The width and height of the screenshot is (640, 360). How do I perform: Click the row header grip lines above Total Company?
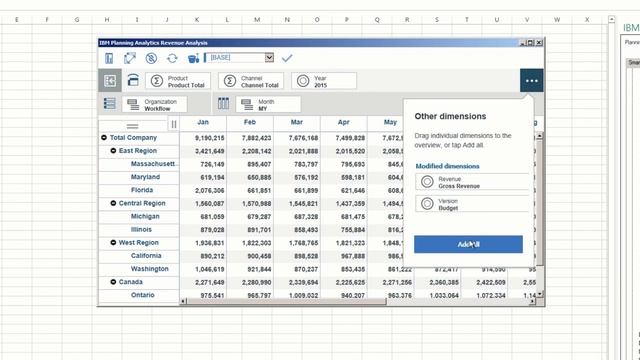pyautogui.click(x=132, y=126)
